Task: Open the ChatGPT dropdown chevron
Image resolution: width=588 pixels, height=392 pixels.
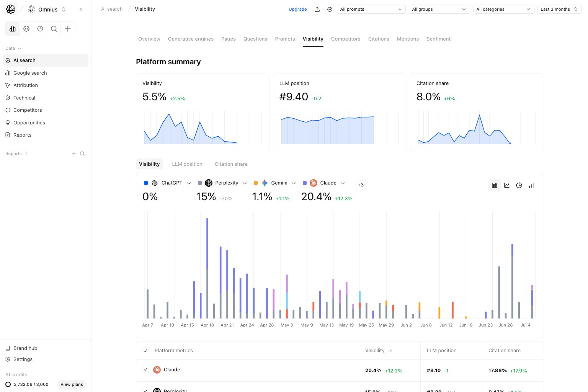Action: click(189, 183)
